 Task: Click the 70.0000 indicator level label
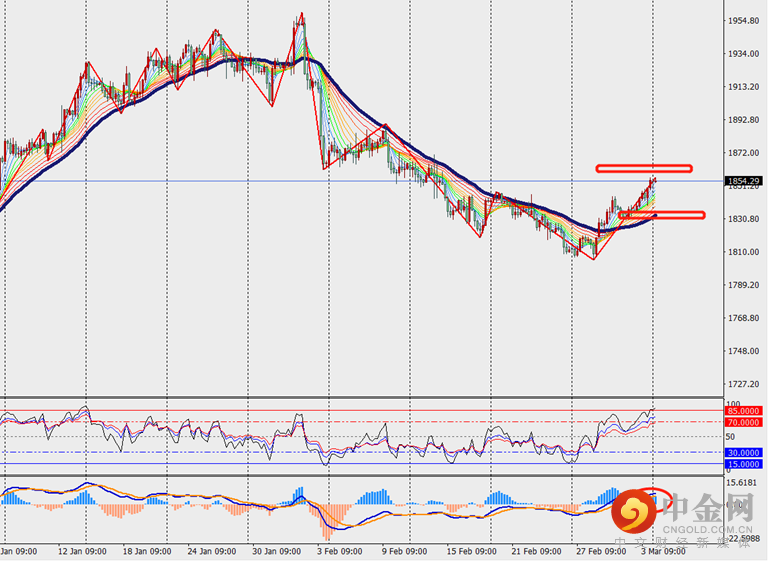[743, 422]
